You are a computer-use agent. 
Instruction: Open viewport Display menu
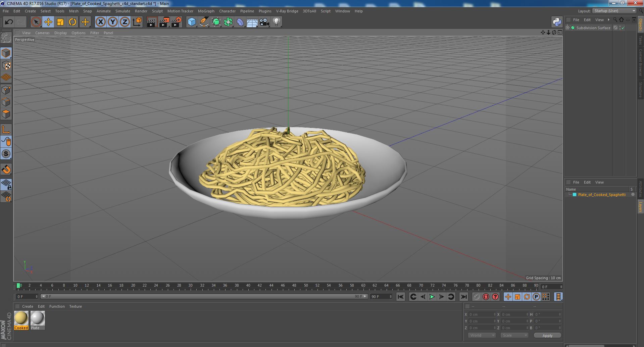coord(60,33)
